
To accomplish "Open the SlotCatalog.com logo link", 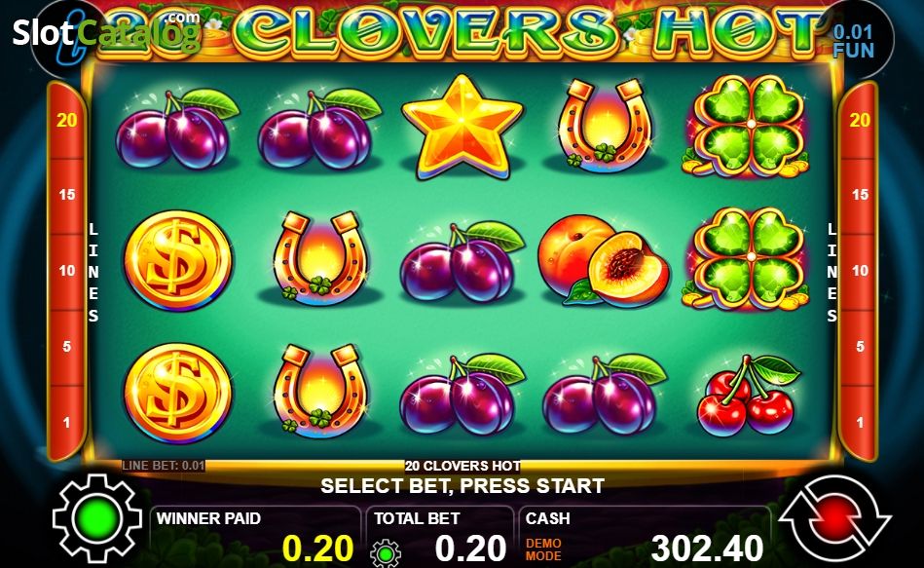I will point(107,31).
